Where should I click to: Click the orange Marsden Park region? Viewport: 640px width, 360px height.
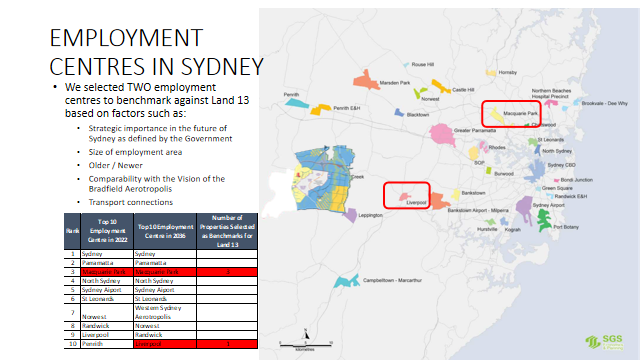coord(365,80)
